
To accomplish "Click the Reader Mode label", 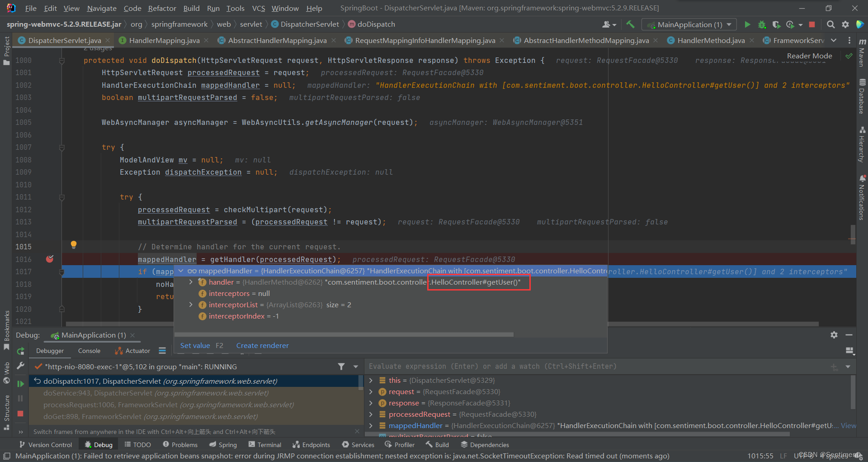I will (x=809, y=56).
